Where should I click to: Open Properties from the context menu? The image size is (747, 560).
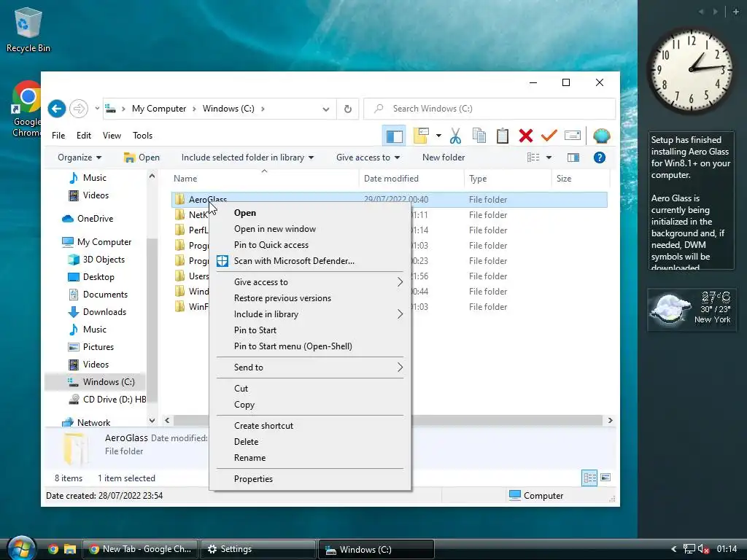[253, 479]
